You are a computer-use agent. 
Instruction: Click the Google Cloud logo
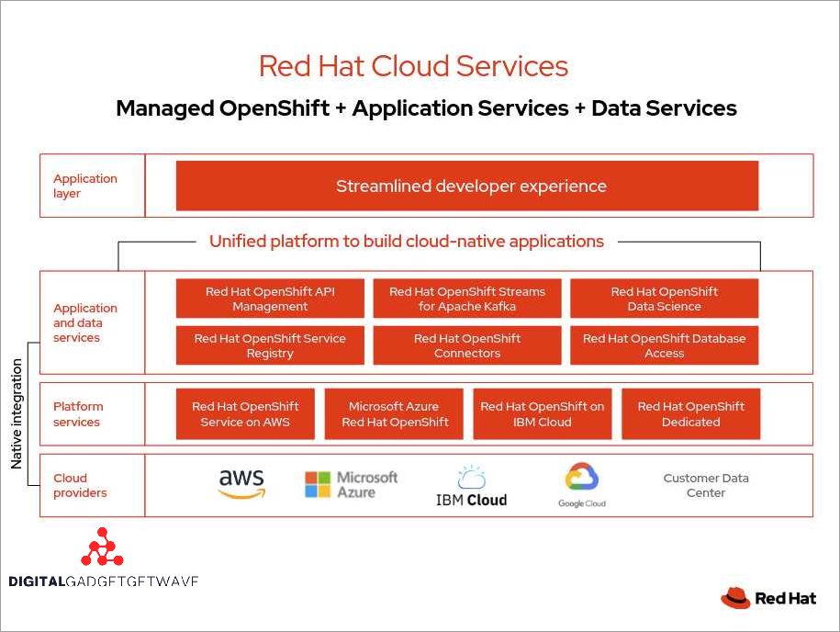581,484
